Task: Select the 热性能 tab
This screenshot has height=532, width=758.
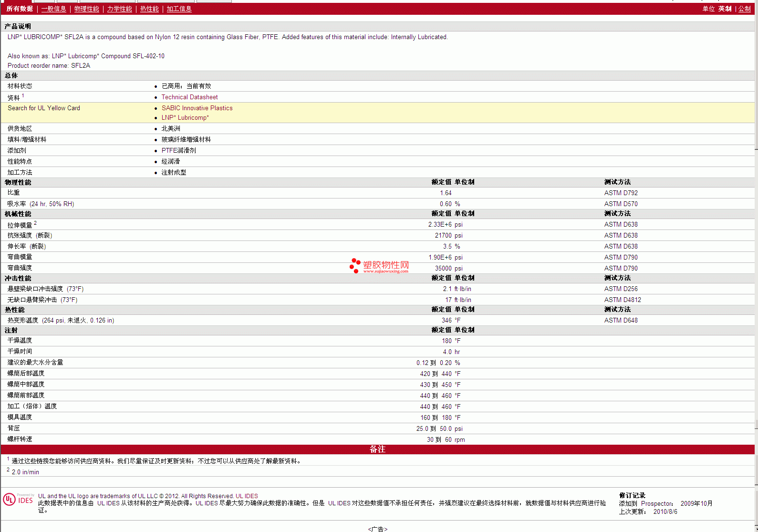Action: point(149,9)
